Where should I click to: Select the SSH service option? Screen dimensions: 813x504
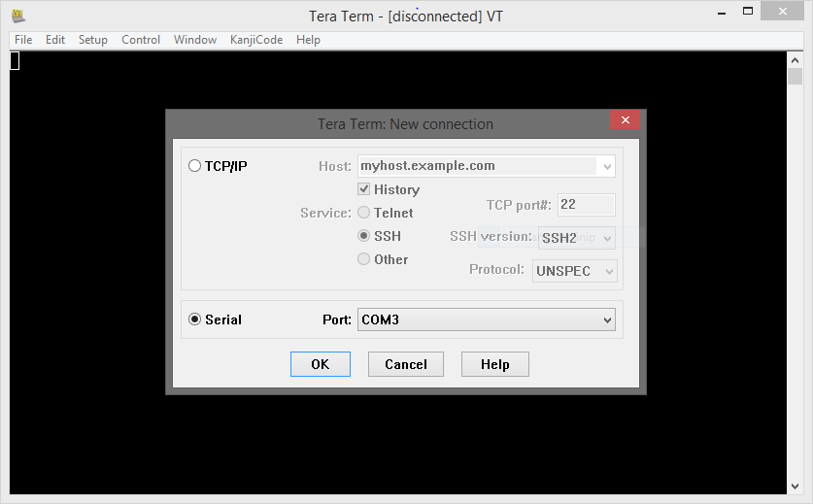tap(363, 236)
